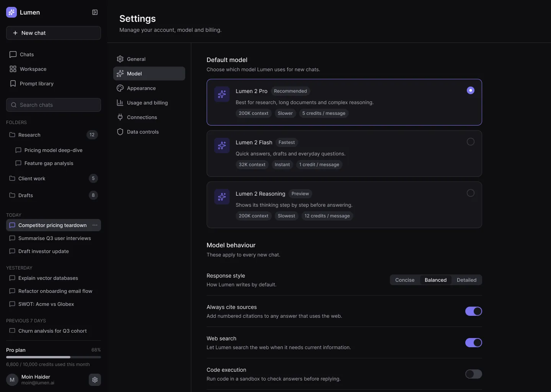Select Lumen 2 Reasoning radio button

pyautogui.click(x=471, y=193)
